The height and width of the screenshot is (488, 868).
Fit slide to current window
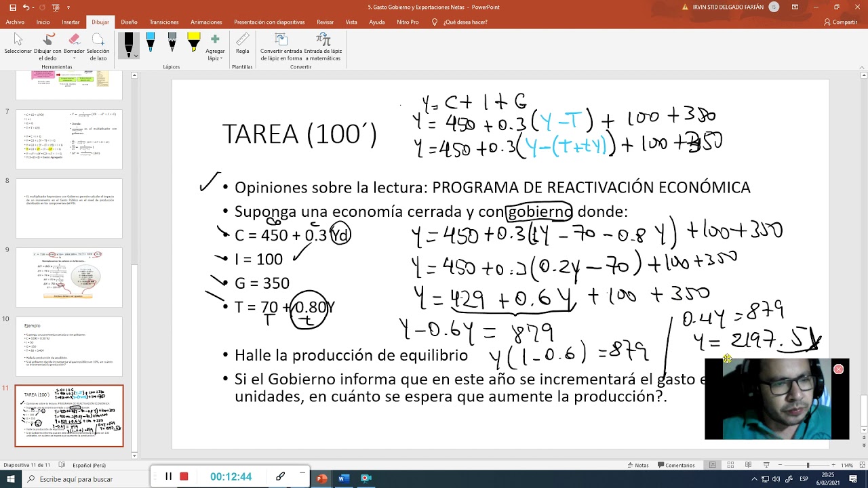click(861, 465)
